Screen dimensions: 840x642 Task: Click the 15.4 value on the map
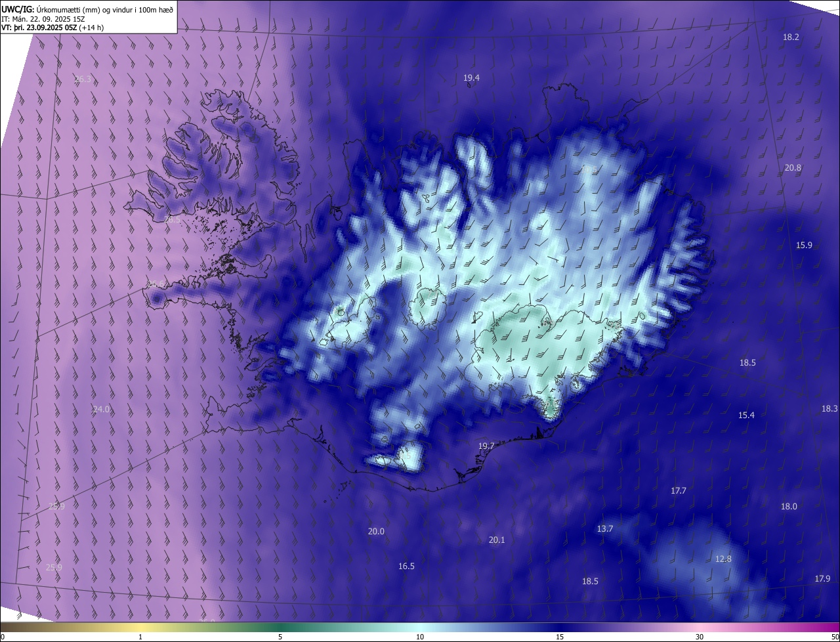pyautogui.click(x=747, y=415)
